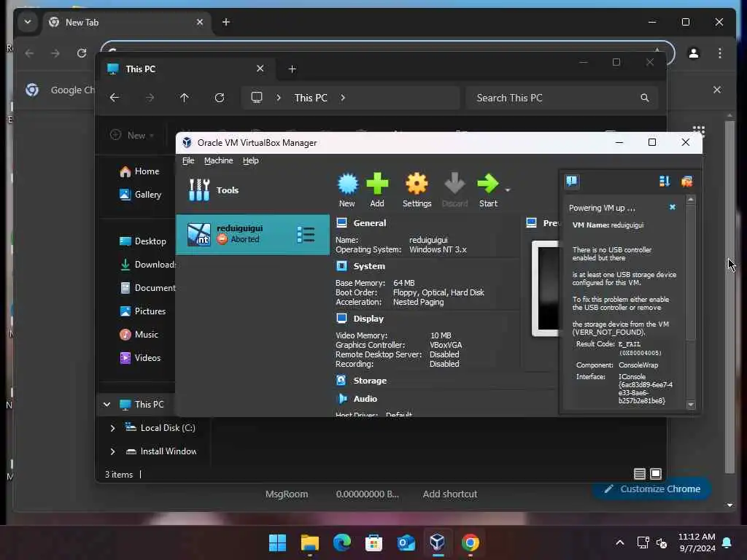Go back in File Explorer
747x560 pixels.
coord(115,98)
